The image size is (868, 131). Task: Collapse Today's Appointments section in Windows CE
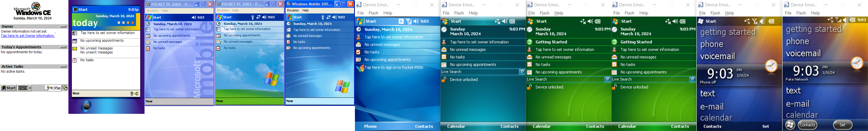click(x=63, y=47)
